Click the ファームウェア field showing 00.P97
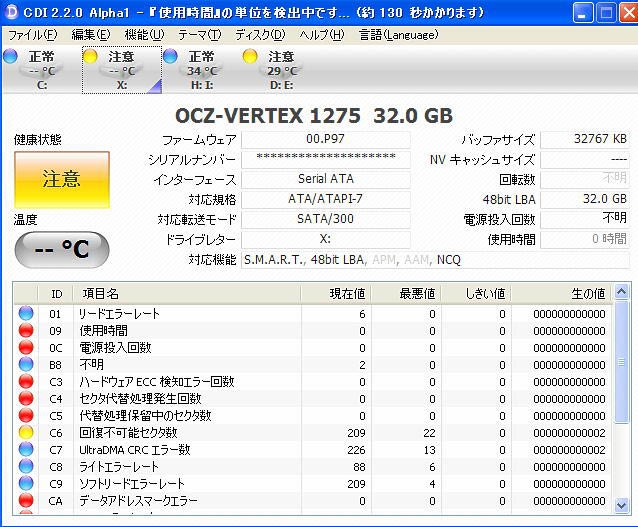The height and width of the screenshot is (527, 638). [x=326, y=139]
